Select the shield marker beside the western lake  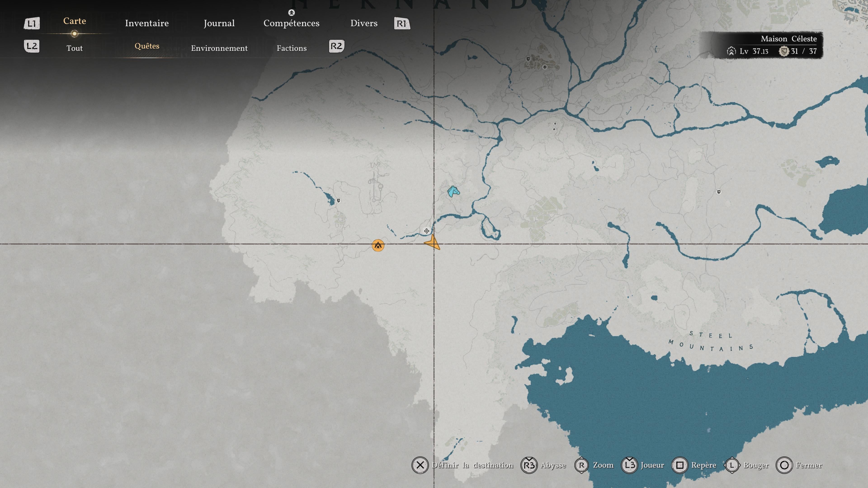click(x=338, y=201)
